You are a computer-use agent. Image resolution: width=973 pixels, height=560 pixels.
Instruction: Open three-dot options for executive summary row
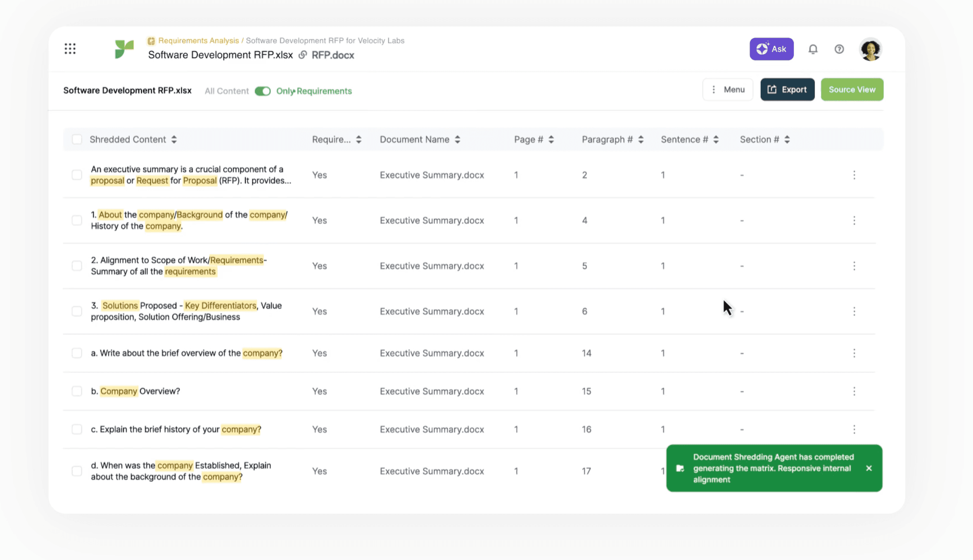854,175
